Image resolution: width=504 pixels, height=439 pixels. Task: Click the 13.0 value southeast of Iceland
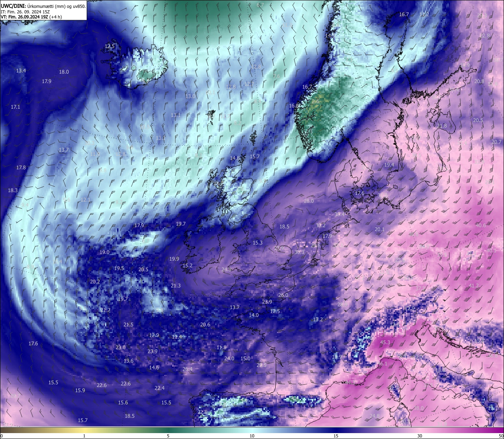coord(190,96)
